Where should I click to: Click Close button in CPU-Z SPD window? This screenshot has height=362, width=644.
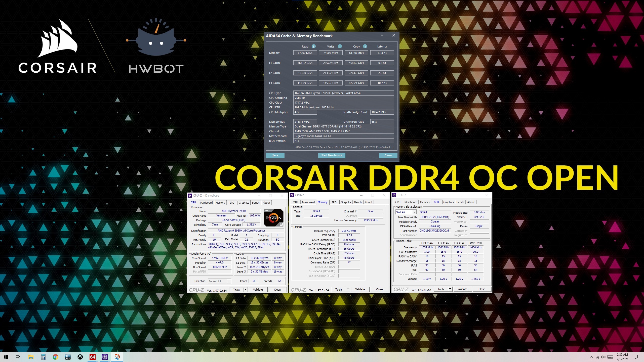coord(482,289)
